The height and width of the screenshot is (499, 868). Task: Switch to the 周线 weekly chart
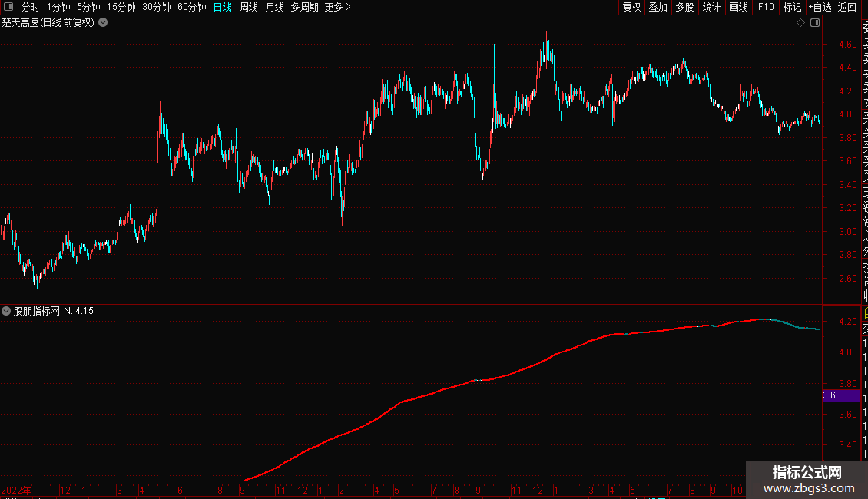pyautogui.click(x=249, y=7)
